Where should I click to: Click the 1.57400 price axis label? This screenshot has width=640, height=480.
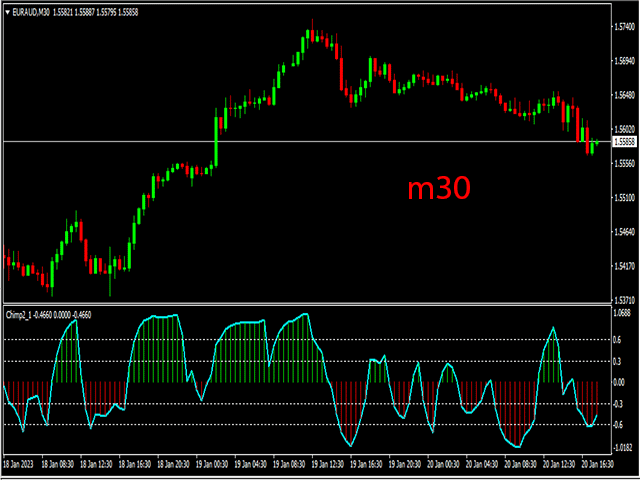tap(624, 27)
